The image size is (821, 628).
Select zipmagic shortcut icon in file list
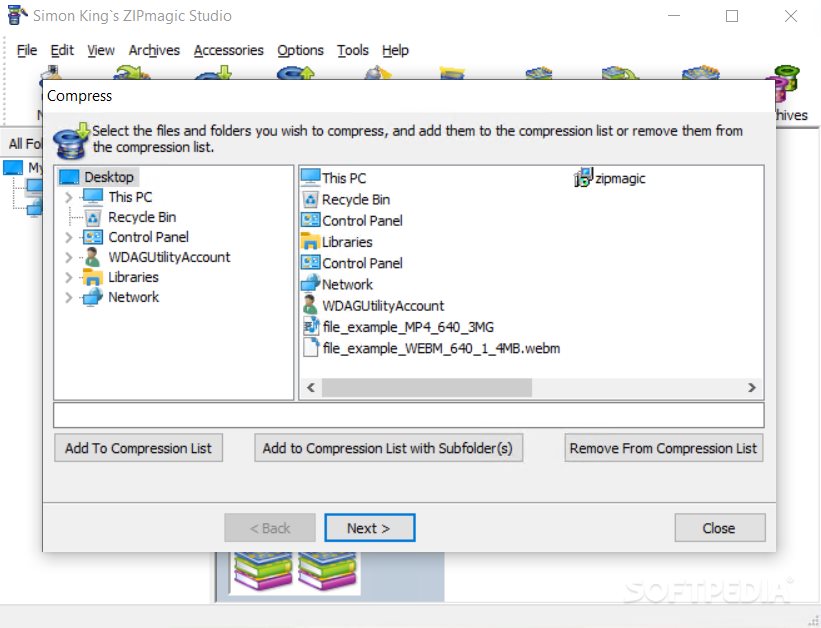coord(583,178)
